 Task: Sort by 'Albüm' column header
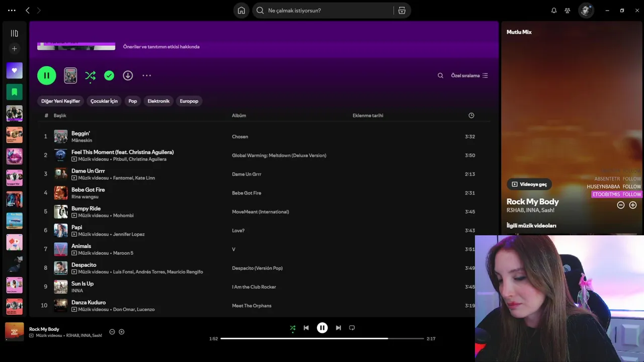click(x=239, y=116)
